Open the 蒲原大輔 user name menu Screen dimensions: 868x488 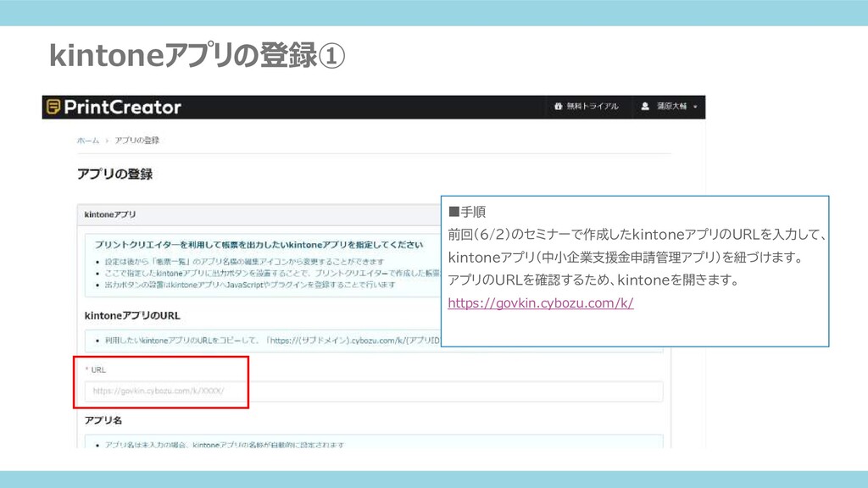671,106
